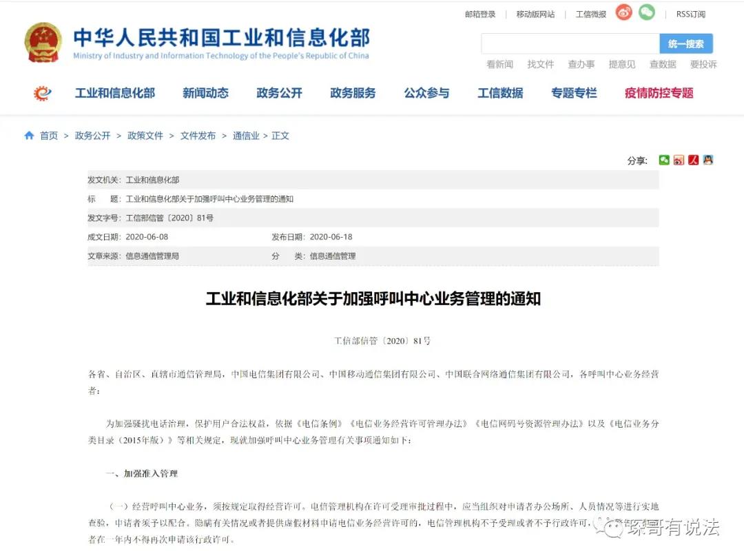Click 发布日期 2020-06-18 value

pyautogui.click(x=331, y=237)
